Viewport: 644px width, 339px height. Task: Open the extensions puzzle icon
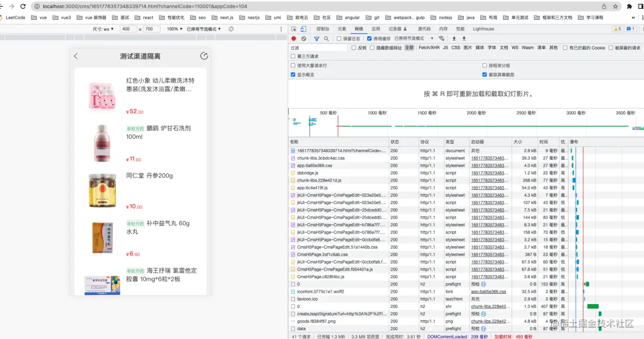(x=629, y=6)
